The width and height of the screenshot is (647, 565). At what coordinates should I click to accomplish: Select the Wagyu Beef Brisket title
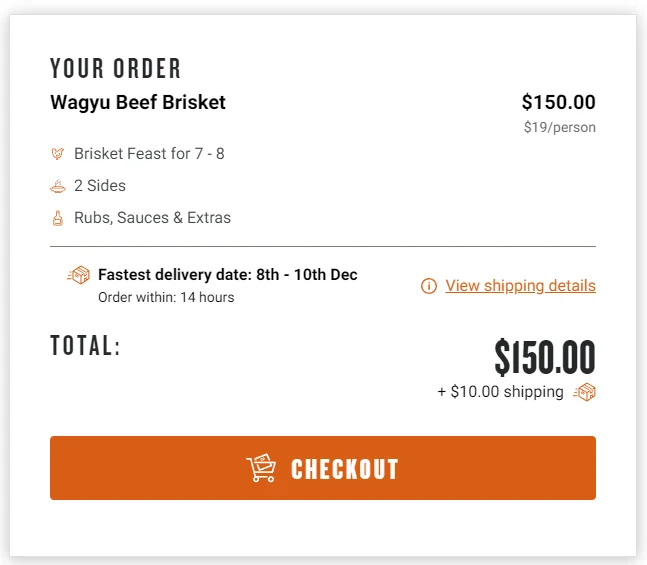click(138, 102)
